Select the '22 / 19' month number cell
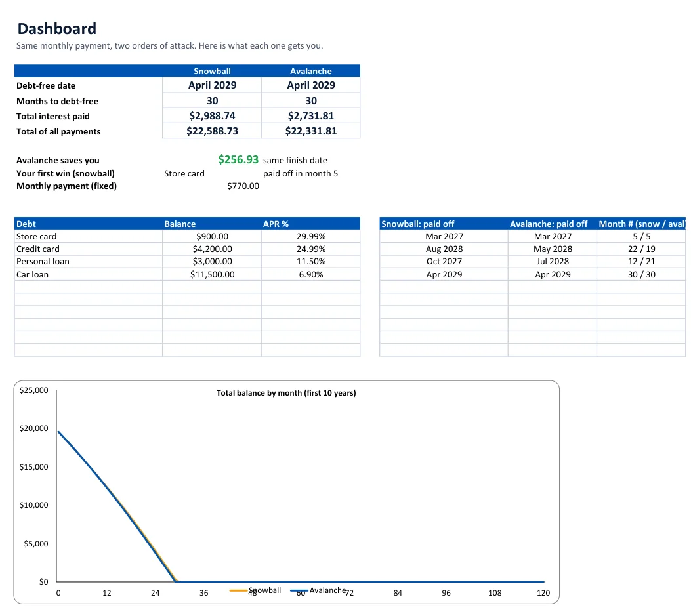The height and width of the screenshot is (616, 691). pyautogui.click(x=641, y=249)
